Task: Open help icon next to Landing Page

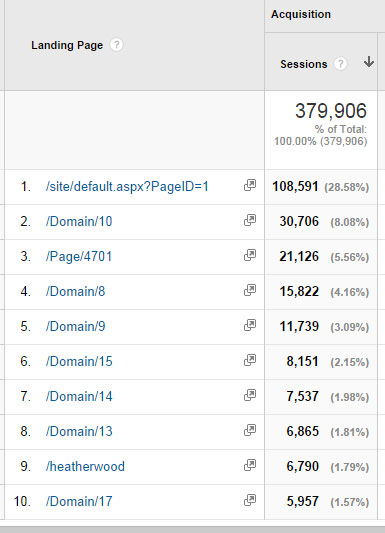Action: point(117,45)
